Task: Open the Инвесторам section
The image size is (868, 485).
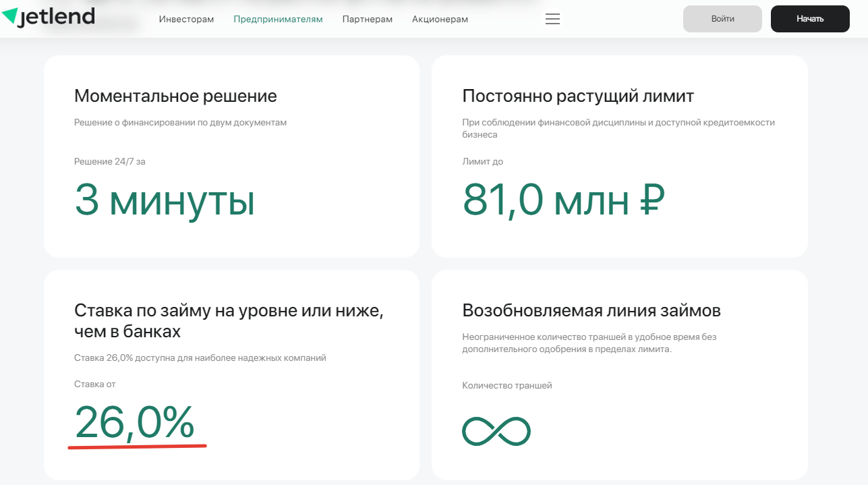Action: point(186,20)
